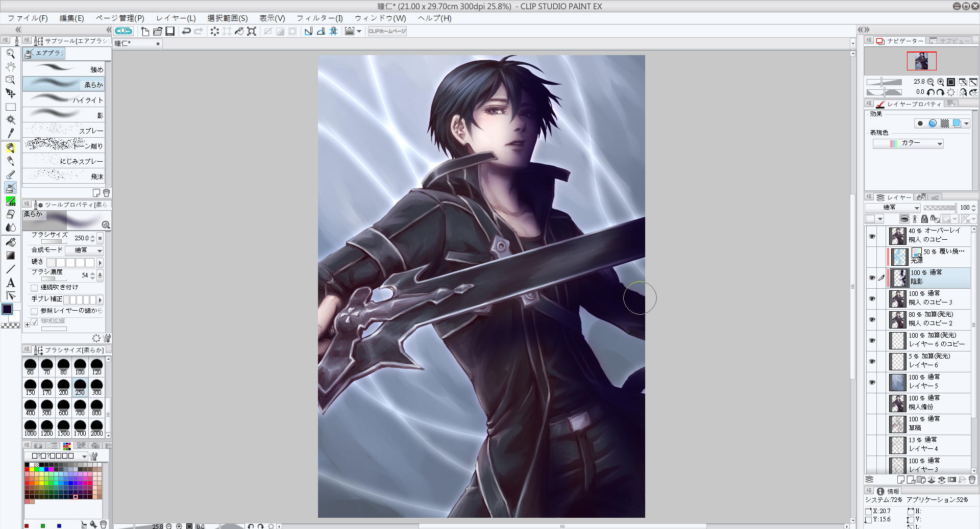The height and width of the screenshot is (529, 980).
Task: Select the Gradient tool
Action: (x=10, y=256)
